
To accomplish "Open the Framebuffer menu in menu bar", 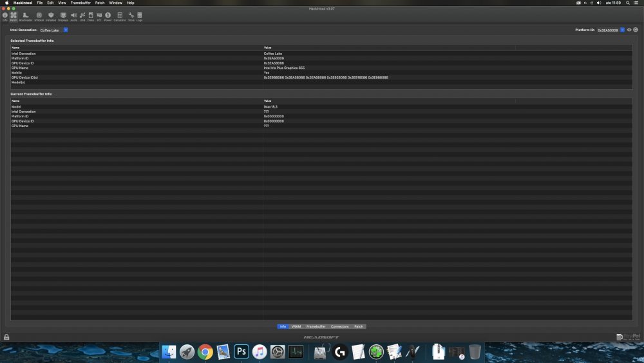I will (80, 3).
